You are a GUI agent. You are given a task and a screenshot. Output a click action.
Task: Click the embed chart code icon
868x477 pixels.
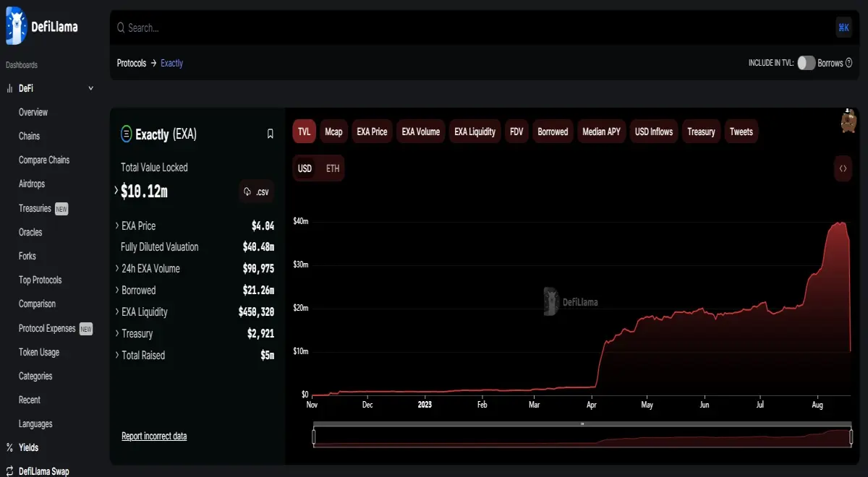tap(843, 168)
